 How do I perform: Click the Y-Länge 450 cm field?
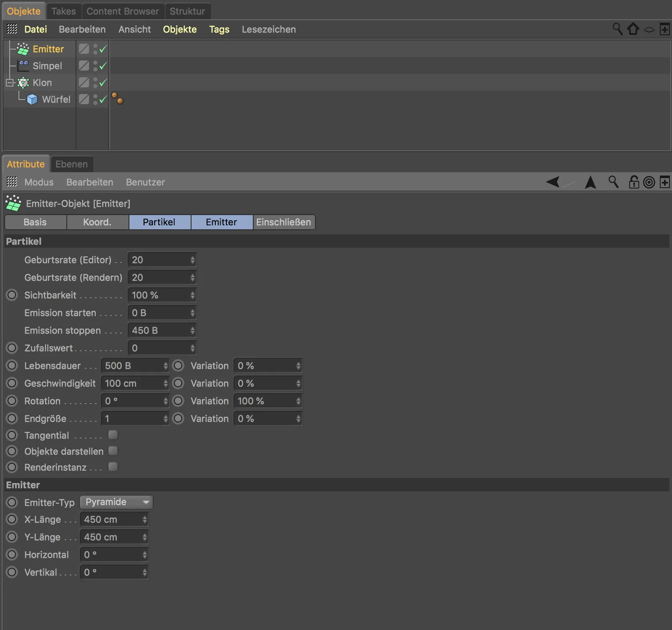(114, 537)
